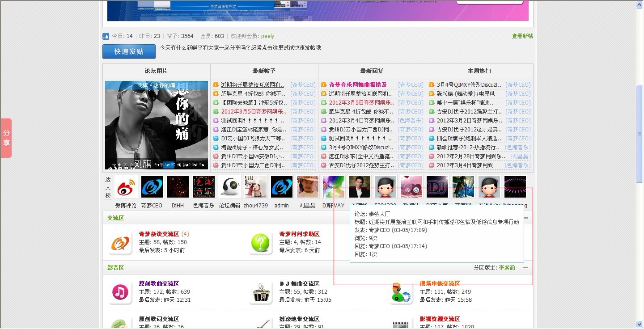Viewport: 644px width, 329px height.
Task: Open the DJ轩VAY colorful avatar
Action: pos(334,187)
